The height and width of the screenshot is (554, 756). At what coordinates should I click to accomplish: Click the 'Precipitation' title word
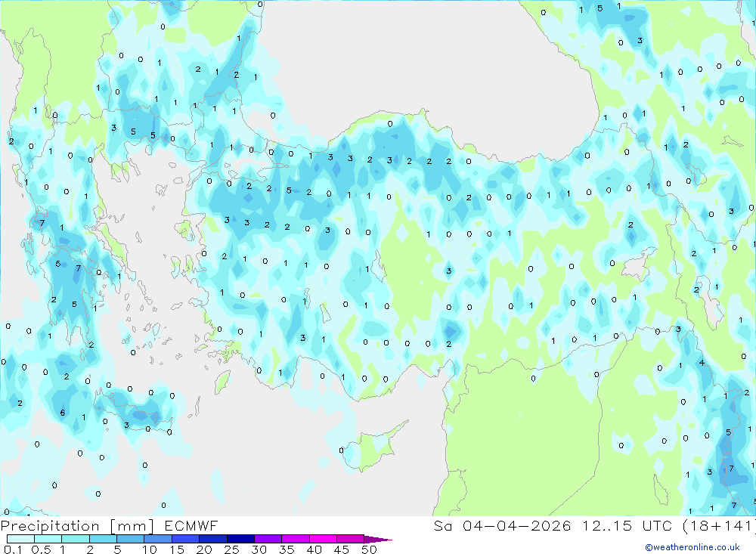tap(50, 526)
